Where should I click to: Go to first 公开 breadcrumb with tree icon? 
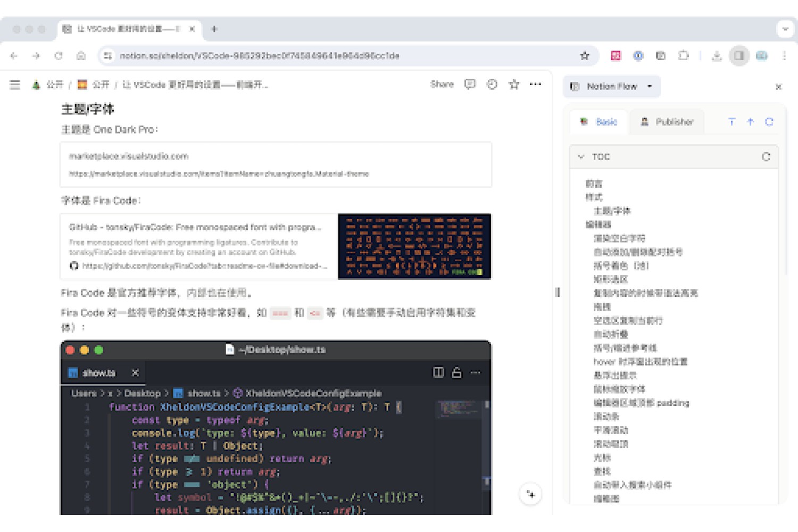[x=47, y=85]
